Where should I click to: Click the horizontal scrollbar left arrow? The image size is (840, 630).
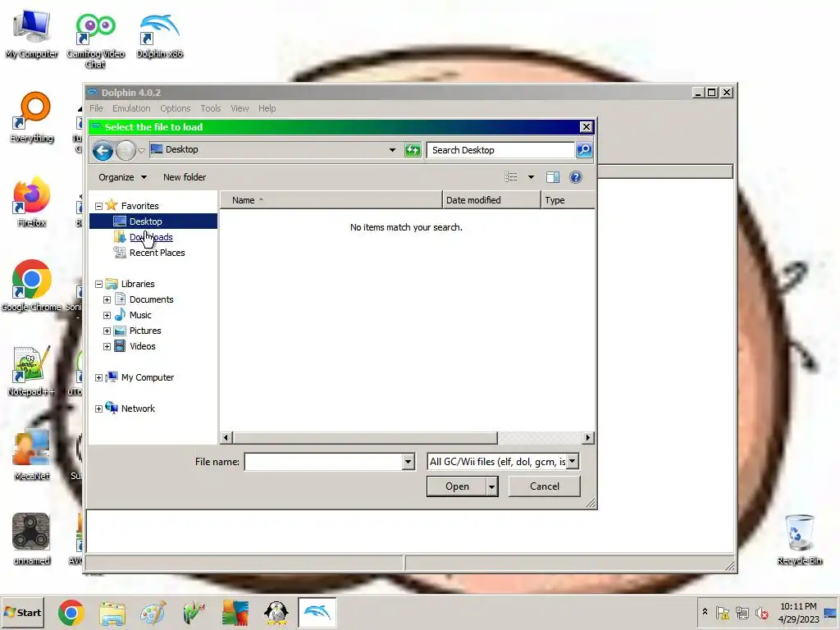pos(226,438)
